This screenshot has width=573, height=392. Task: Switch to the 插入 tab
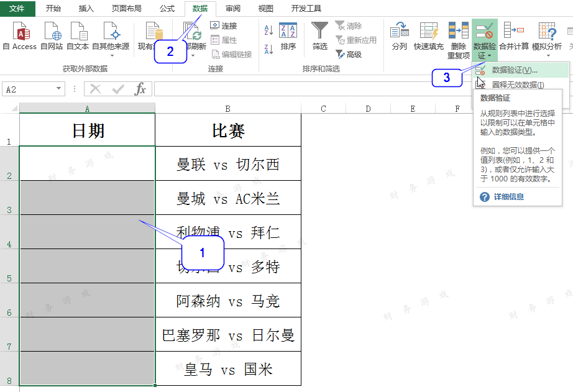(x=86, y=9)
